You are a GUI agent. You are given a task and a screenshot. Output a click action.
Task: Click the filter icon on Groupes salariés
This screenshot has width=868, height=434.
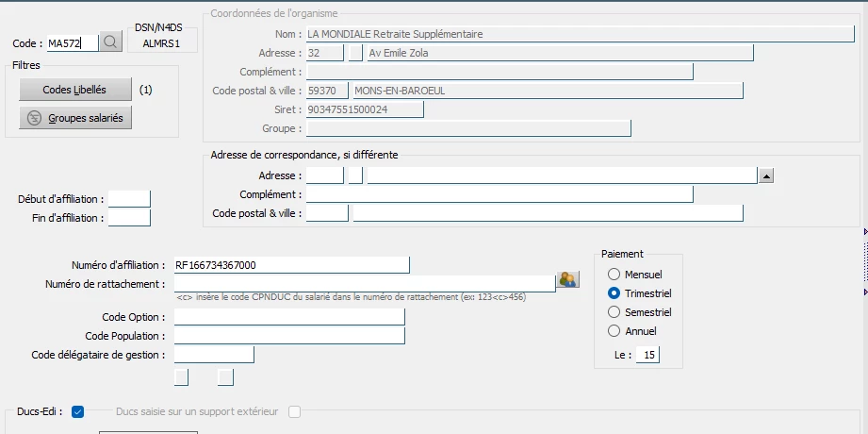click(x=35, y=118)
